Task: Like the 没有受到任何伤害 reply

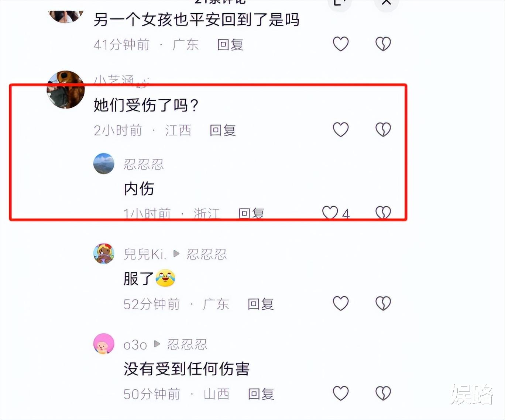Action: tap(341, 393)
